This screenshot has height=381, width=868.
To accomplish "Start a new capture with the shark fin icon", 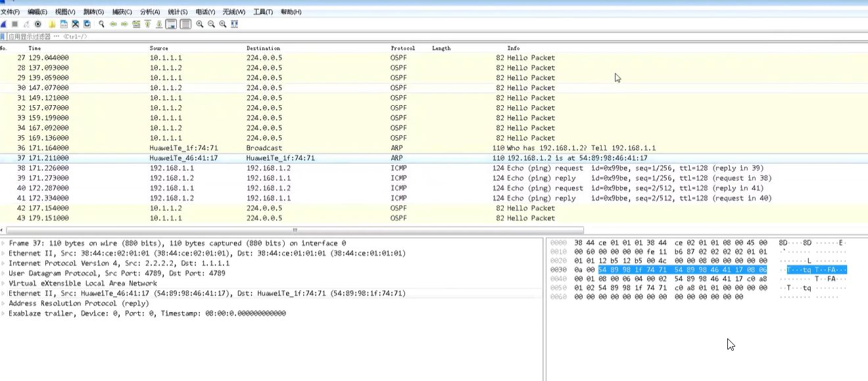I will click(x=3, y=24).
